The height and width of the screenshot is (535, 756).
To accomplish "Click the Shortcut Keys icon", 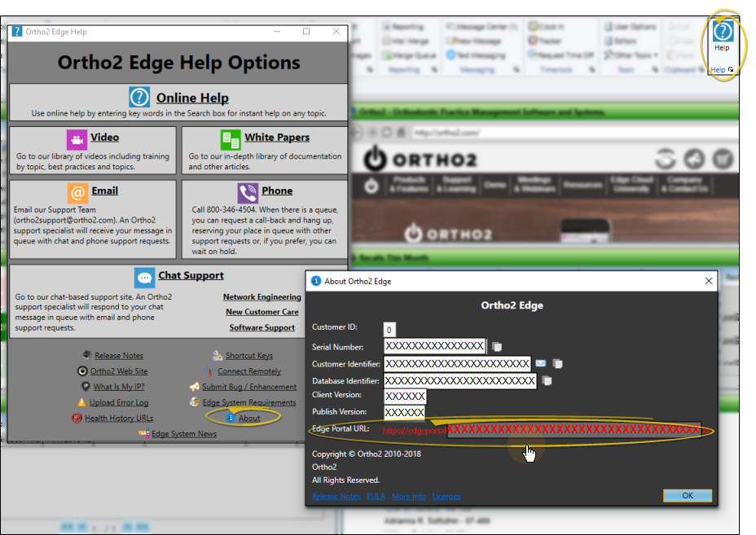I will [x=218, y=355].
